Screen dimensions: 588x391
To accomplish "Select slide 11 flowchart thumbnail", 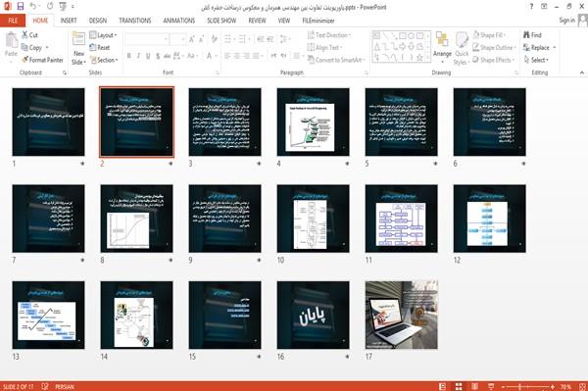I will click(401, 219).
